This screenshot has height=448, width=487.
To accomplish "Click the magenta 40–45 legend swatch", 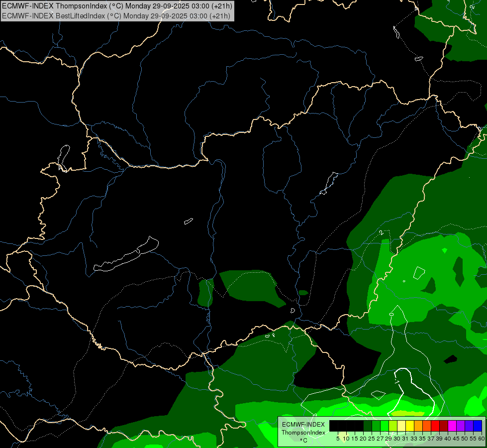I will (x=452, y=426).
